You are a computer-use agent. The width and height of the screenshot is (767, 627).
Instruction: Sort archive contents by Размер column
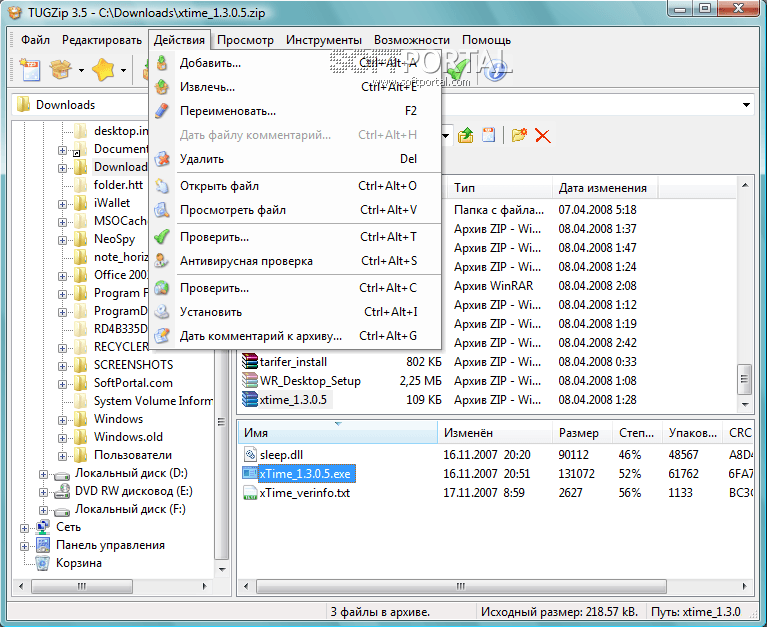point(583,432)
